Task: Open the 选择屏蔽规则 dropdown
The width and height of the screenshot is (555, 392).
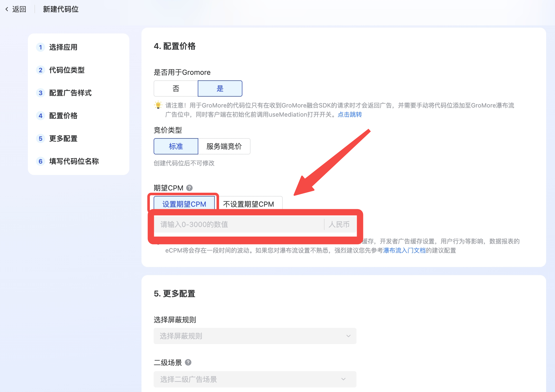Action: [255, 336]
